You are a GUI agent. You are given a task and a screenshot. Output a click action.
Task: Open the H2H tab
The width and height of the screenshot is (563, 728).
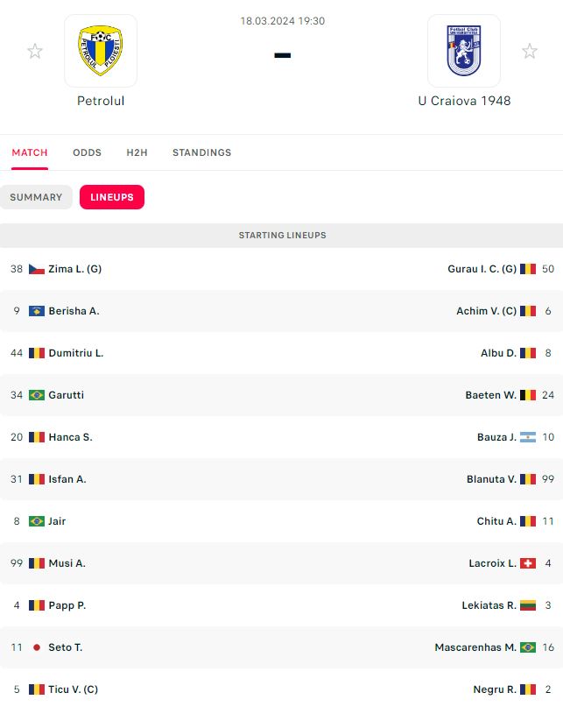[x=137, y=152]
